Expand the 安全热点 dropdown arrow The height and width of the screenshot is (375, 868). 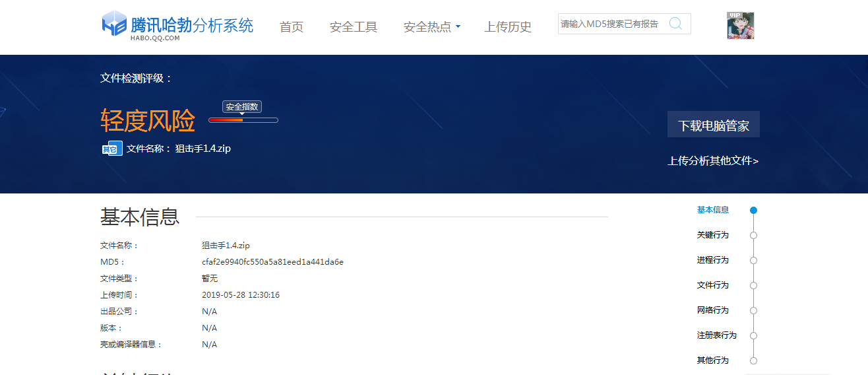(x=458, y=27)
